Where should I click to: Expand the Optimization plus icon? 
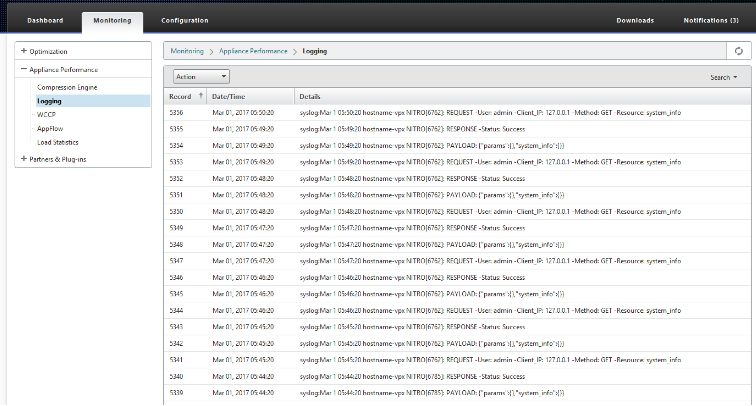24,51
